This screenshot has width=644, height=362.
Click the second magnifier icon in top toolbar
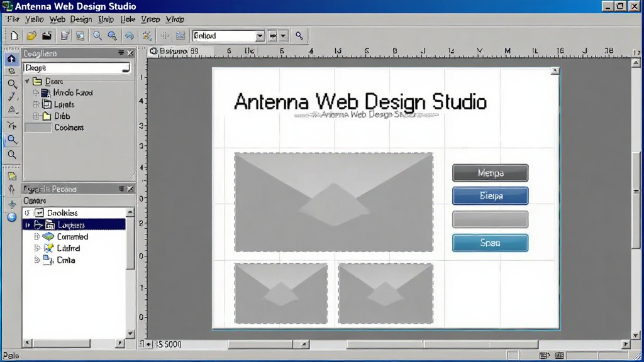(112, 36)
